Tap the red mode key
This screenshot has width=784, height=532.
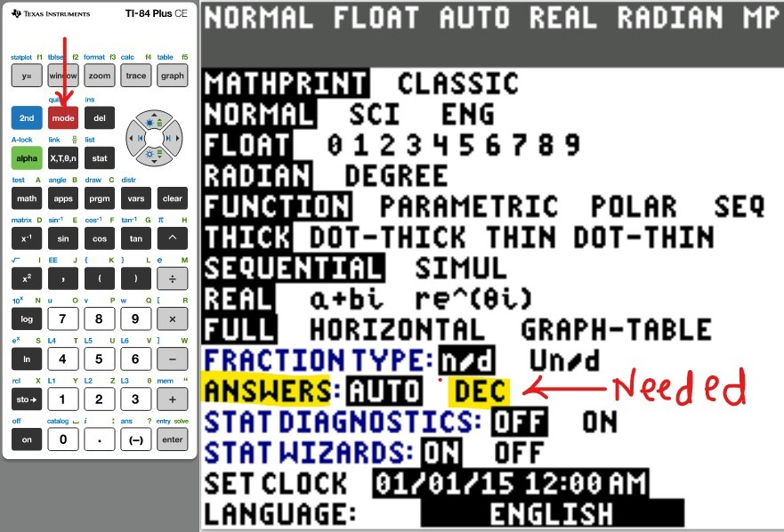coord(63,118)
